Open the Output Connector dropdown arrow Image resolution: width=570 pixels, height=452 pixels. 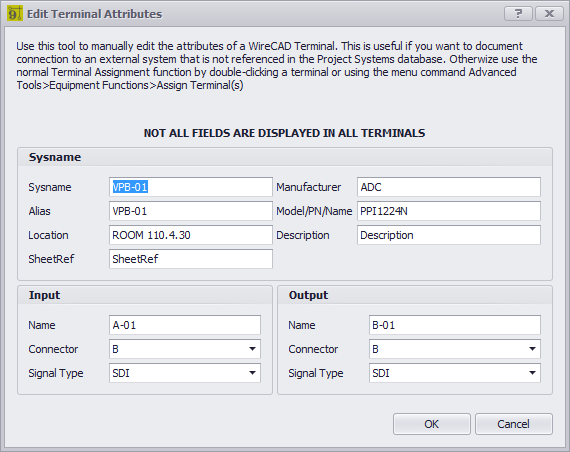pyautogui.click(x=532, y=349)
